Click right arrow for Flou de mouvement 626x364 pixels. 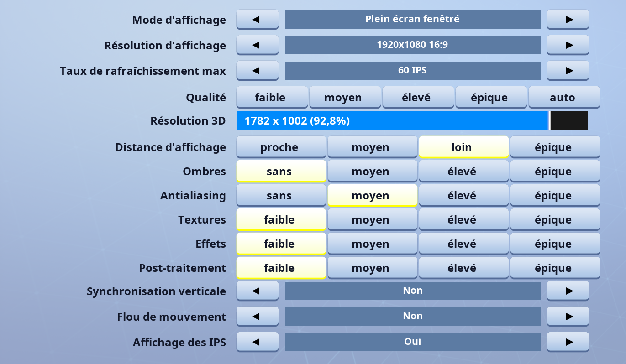click(568, 317)
